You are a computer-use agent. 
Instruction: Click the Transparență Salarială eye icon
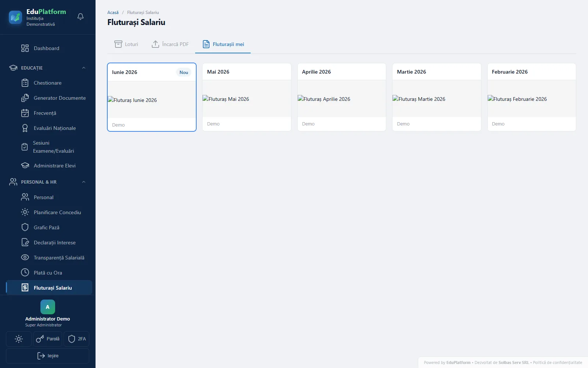(25, 258)
